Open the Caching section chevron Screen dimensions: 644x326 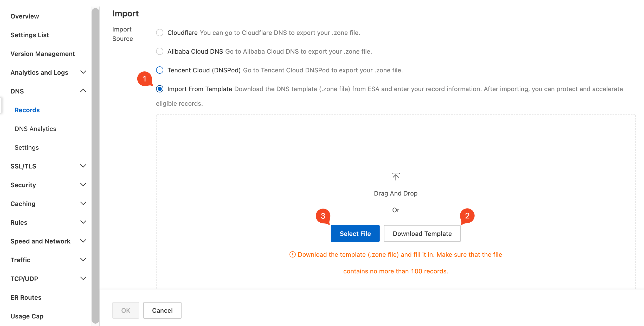coord(83,203)
